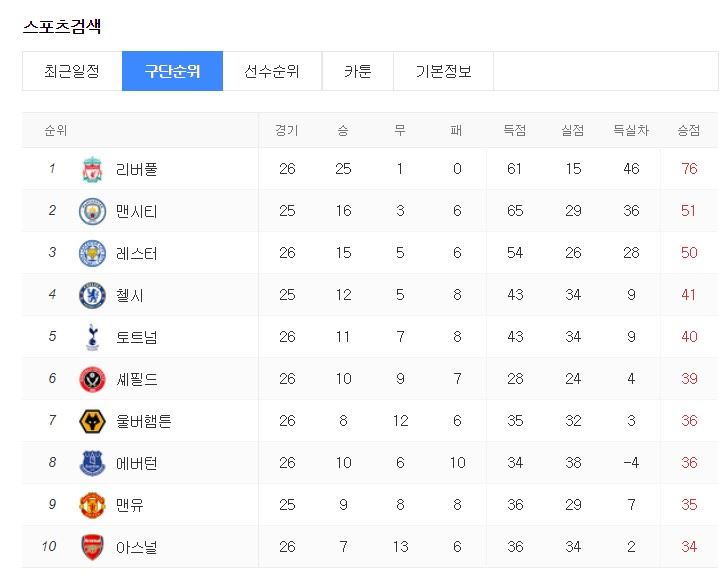Switch to the 선수순위 tab
This screenshot has height=582, width=725.
272,71
